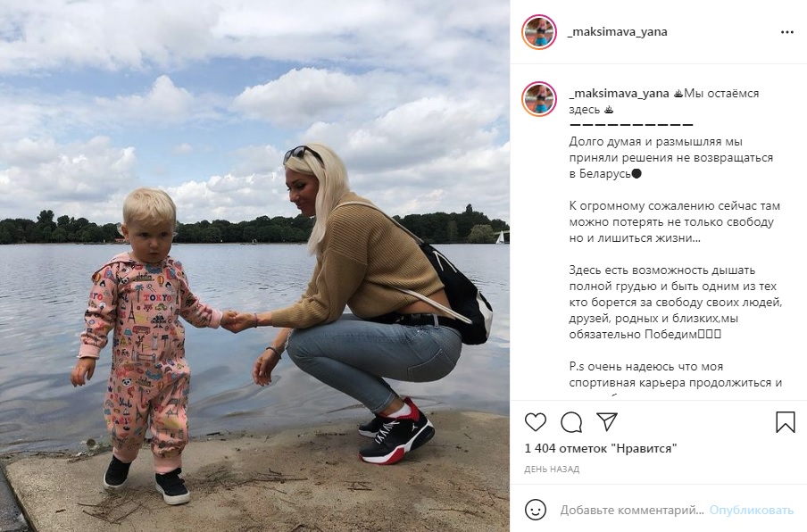Viewport: 807px width, 532px height.
Task: Open _maksimava_yana profile from header username
Action: click(617, 32)
